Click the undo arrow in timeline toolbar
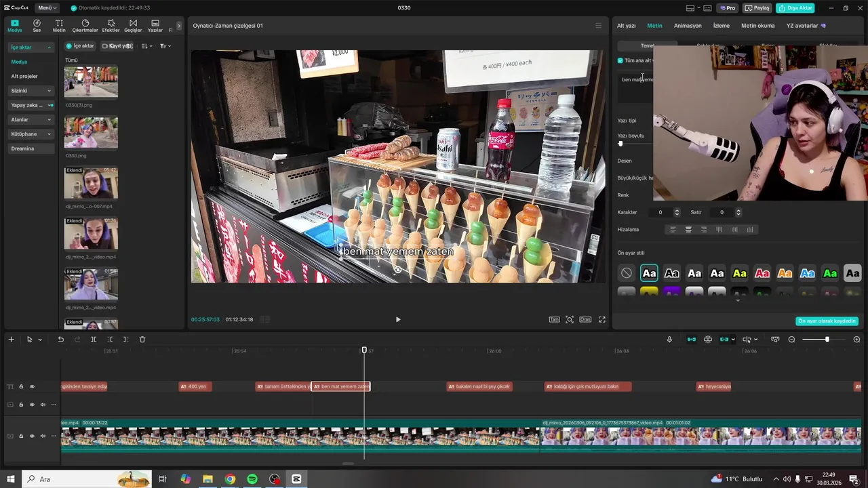The height and width of the screenshot is (488, 868). [x=60, y=340]
